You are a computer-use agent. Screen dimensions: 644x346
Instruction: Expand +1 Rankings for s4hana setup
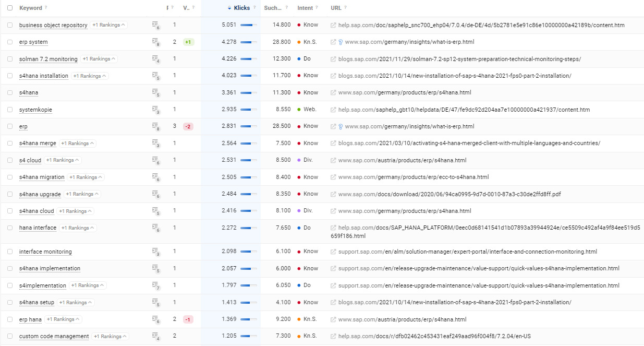tap(76, 302)
